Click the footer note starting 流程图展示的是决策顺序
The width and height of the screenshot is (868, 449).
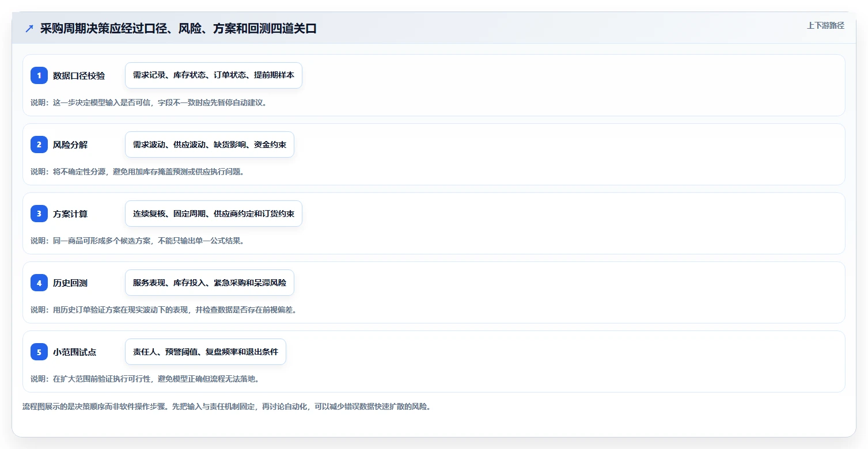tap(226, 406)
